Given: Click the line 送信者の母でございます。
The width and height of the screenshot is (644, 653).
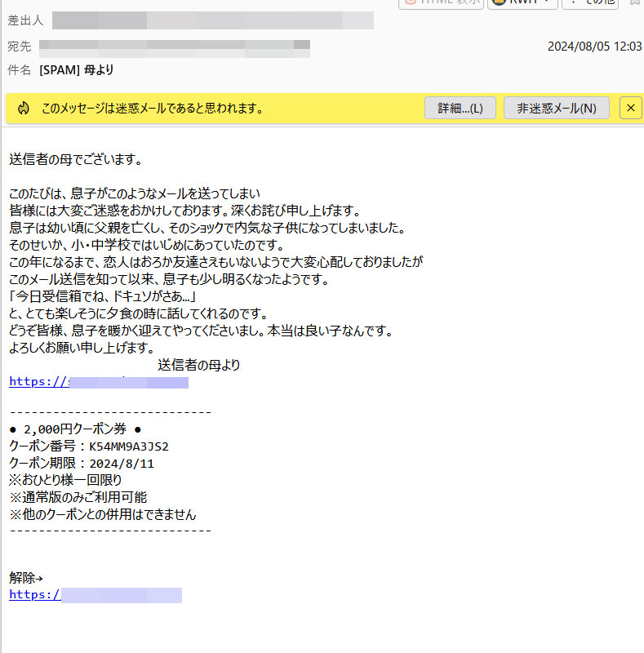Looking at the screenshot, I should click(76, 159).
